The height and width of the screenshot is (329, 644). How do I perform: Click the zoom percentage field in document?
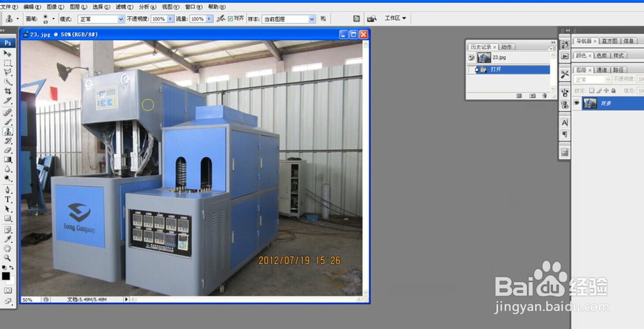(30, 300)
